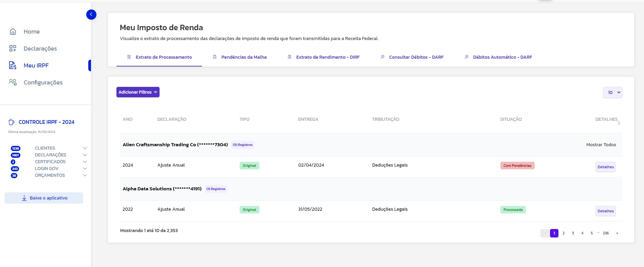
Task: Switch to Extrato de Rendimento - DIRF tab
Action: (x=324, y=57)
